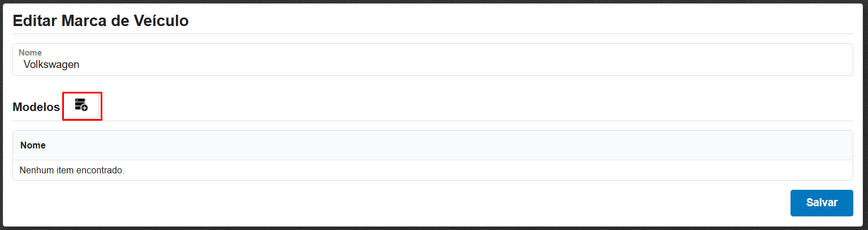Image resolution: width=868 pixels, height=230 pixels.
Task: Click the Modelos section heading
Action: pyautogui.click(x=36, y=107)
